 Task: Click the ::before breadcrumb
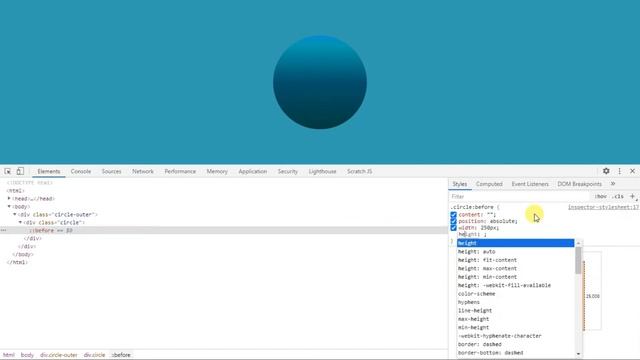pyautogui.click(x=121, y=355)
